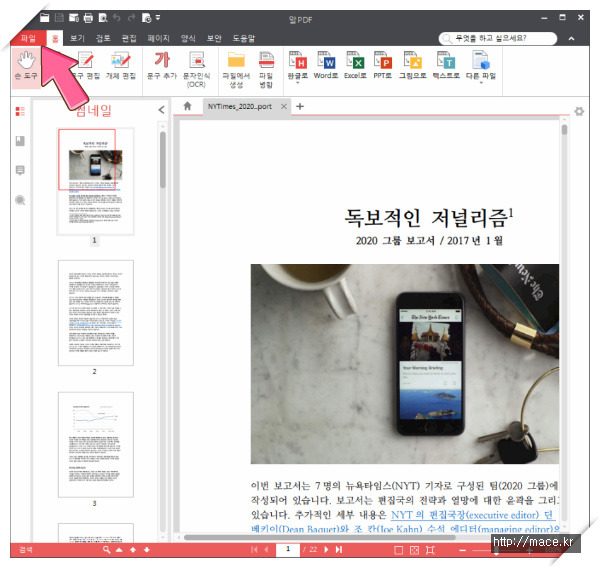Collapse the thumbnail panel with the left chevron
Image resolution: width=600 pixels, height=568 pixels.
pyautogui.click(x=161, y=110)
